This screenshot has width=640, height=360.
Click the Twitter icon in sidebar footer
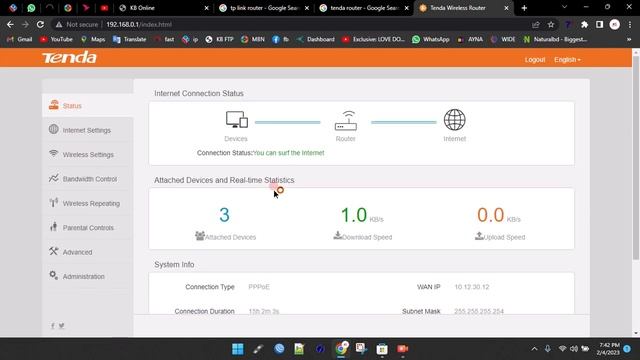click(x=62, y=326)
